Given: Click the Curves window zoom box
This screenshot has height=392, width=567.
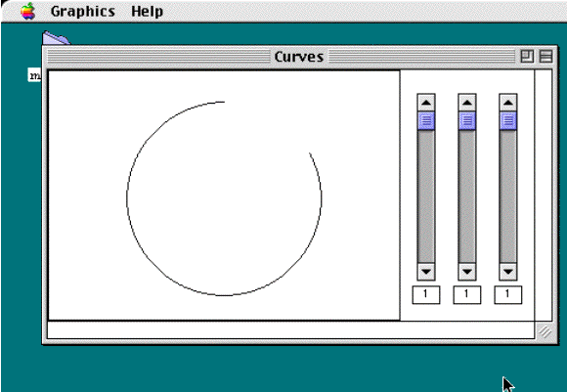Looking at the screenshot, I should click(527, 57).
